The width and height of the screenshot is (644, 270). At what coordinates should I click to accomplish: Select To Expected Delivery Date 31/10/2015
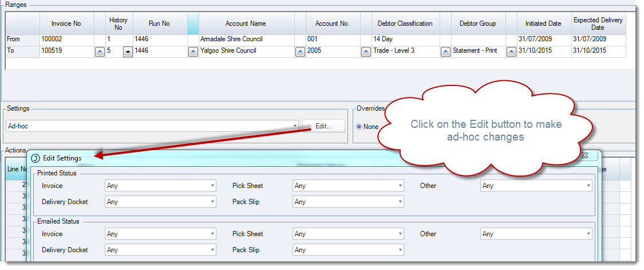pos(598,51)
